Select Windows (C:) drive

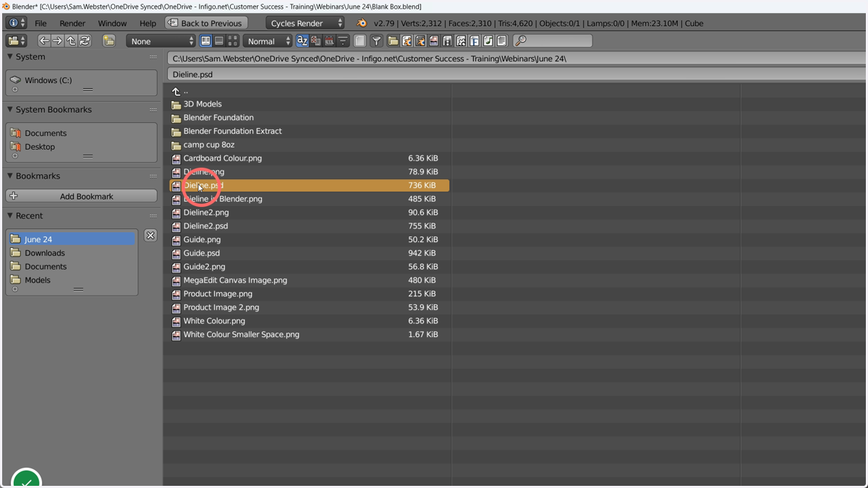tap(48, 80)
